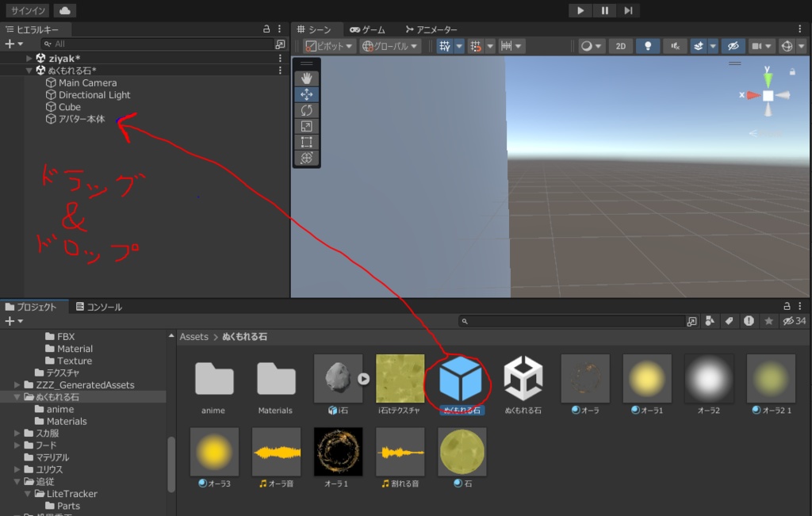
Task: Open the Hierarchy create plus menu
Action: [x=13, y=44]
